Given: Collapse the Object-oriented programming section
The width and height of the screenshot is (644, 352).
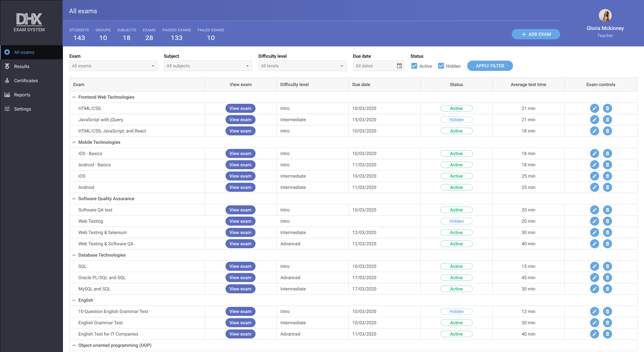Looking at the screenshot, I should (73, 346).
